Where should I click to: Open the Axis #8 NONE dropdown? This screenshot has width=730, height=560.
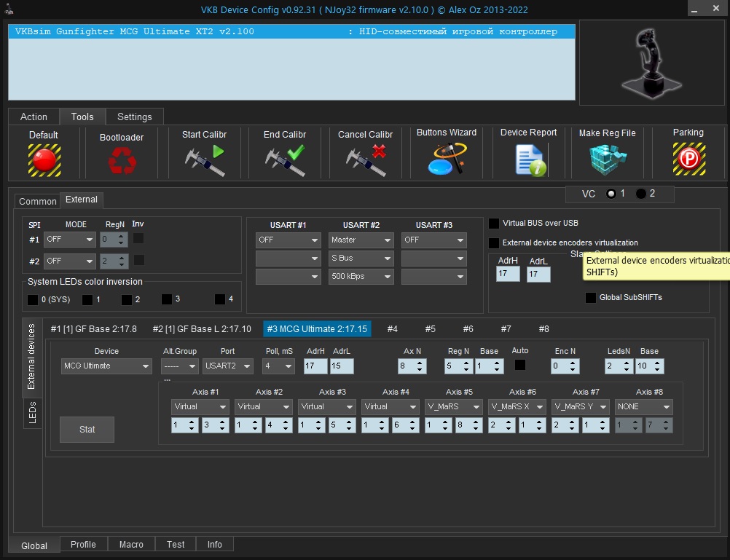tap(643, 406)
